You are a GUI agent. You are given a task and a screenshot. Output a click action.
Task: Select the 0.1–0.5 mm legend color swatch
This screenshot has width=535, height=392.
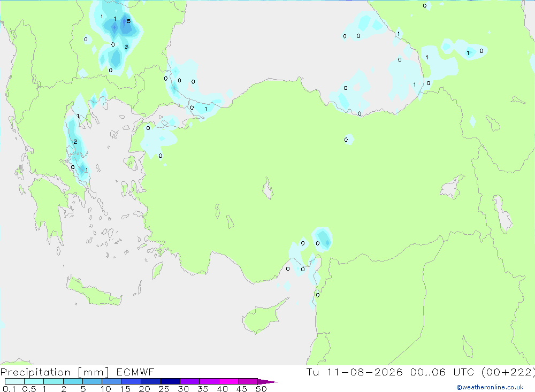coord(14,381)
